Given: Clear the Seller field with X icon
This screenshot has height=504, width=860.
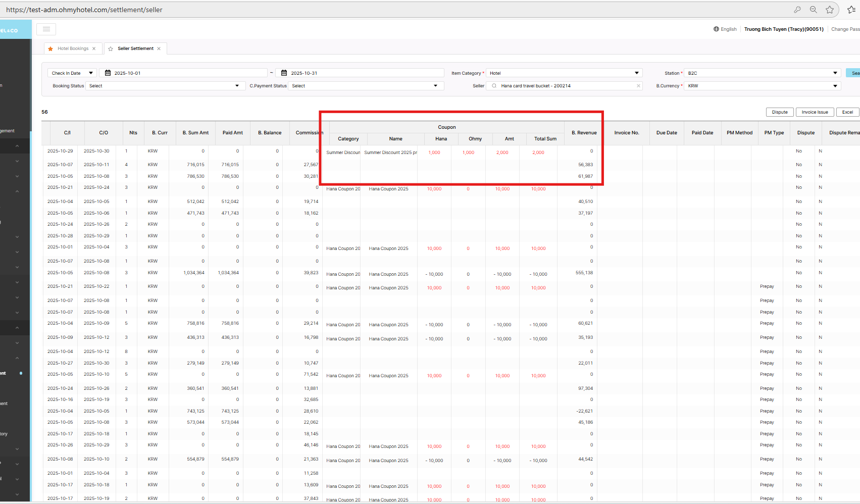Looking at the screenshot, I should click(638, 86).
